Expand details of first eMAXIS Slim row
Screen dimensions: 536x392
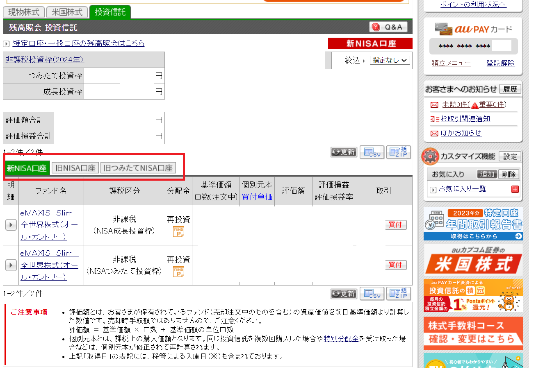click(x=11, y=225)
